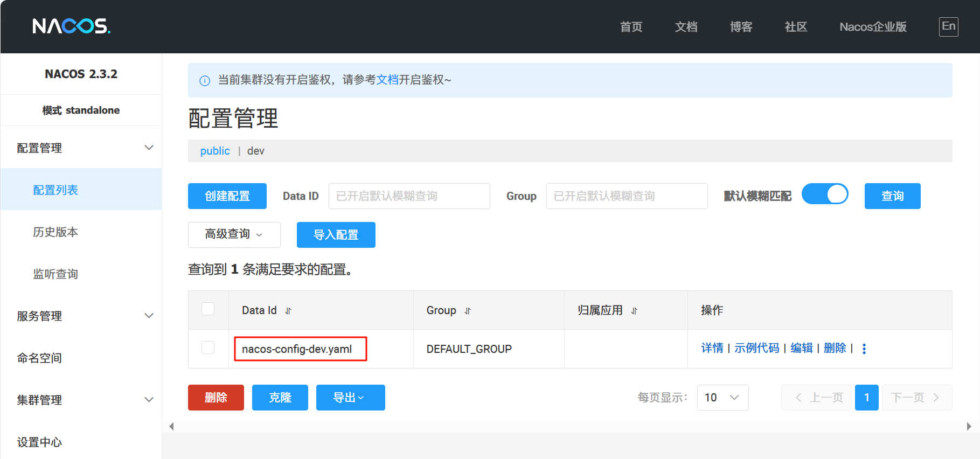980x459 pixels.
Task: Sort by Data Id column icon
Action: click(x=288, y=311)
